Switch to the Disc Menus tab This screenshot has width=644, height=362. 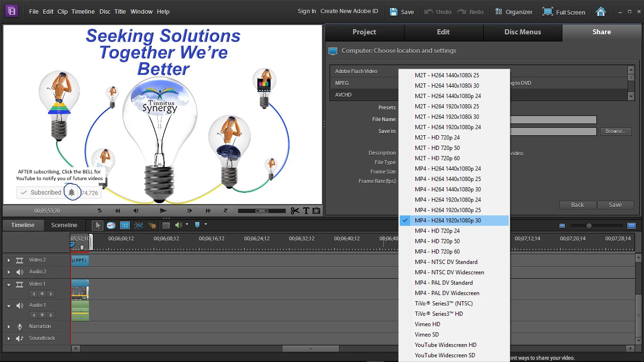[523, 32]
